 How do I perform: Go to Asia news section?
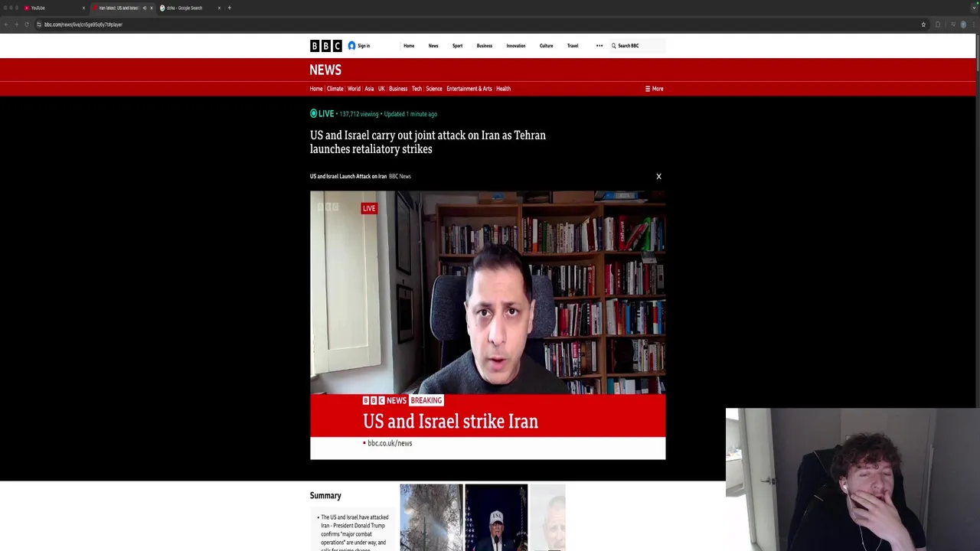point(369,89)
